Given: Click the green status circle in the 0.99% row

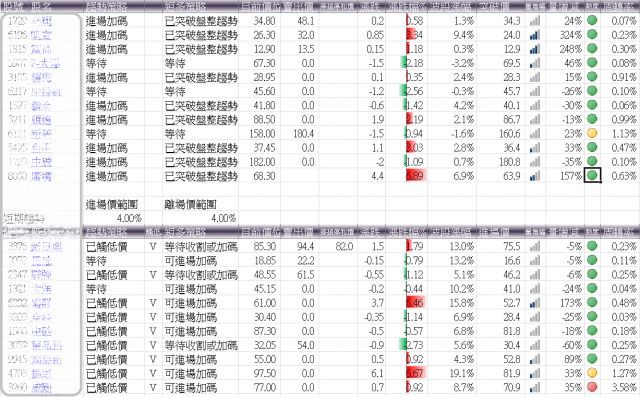Looking at the screenshot, I should [x=592, y=119].
